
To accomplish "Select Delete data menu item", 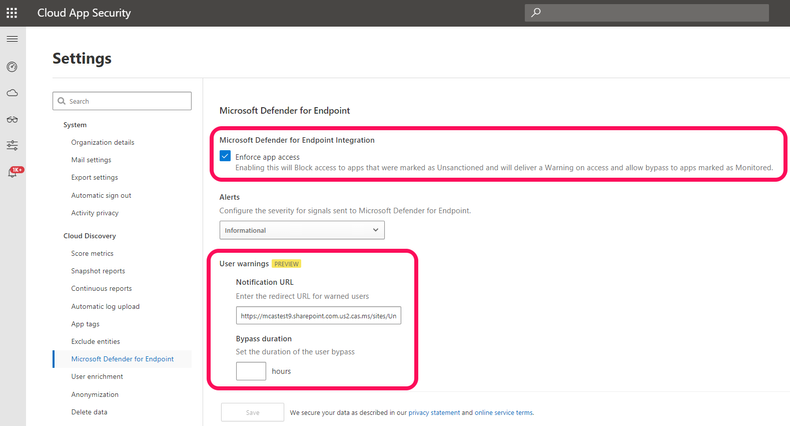I will point(89,412).
